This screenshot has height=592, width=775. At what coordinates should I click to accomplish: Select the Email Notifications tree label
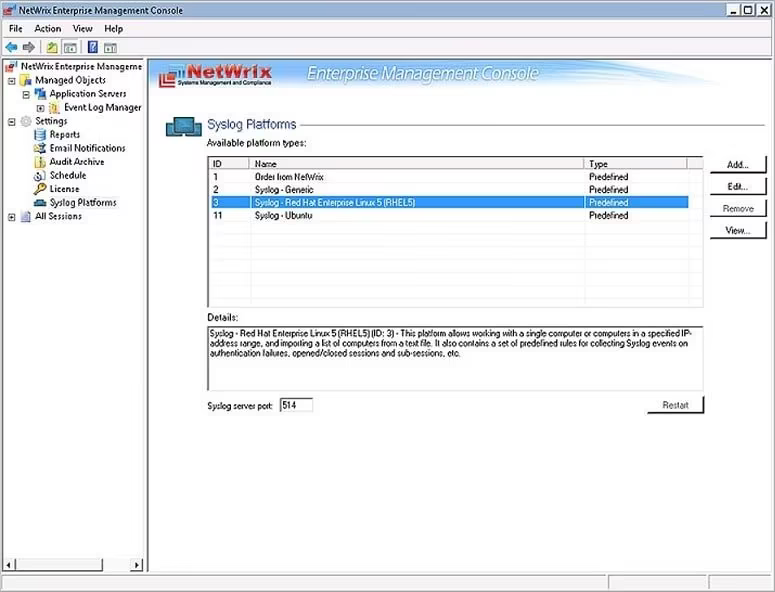point(87,148)
